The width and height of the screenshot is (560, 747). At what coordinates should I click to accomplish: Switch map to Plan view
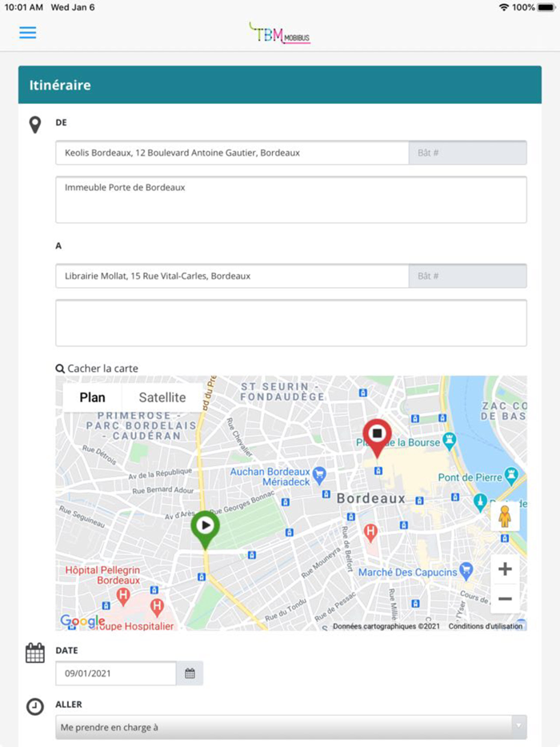point(93,397)
